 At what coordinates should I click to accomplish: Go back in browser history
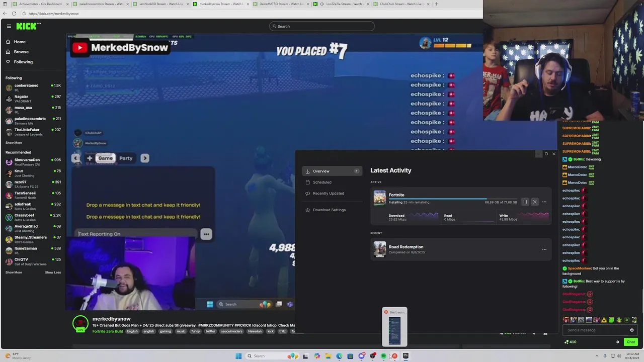point(5,14)
